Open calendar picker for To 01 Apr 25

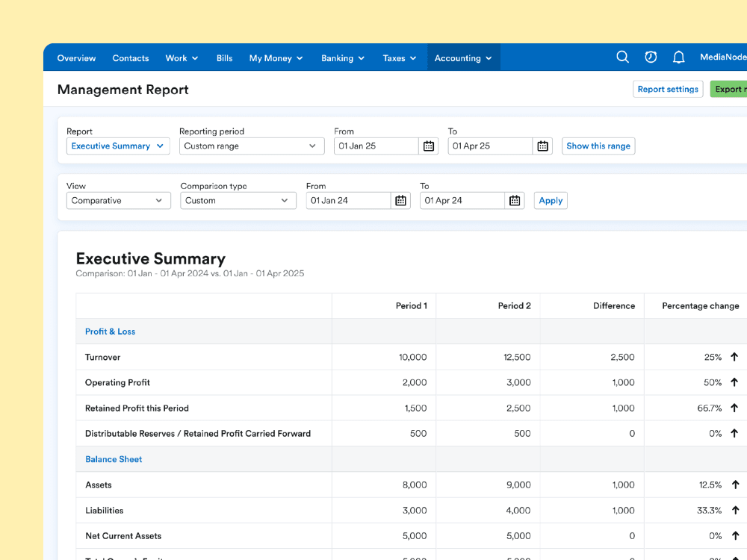click(x=543, y=146)
